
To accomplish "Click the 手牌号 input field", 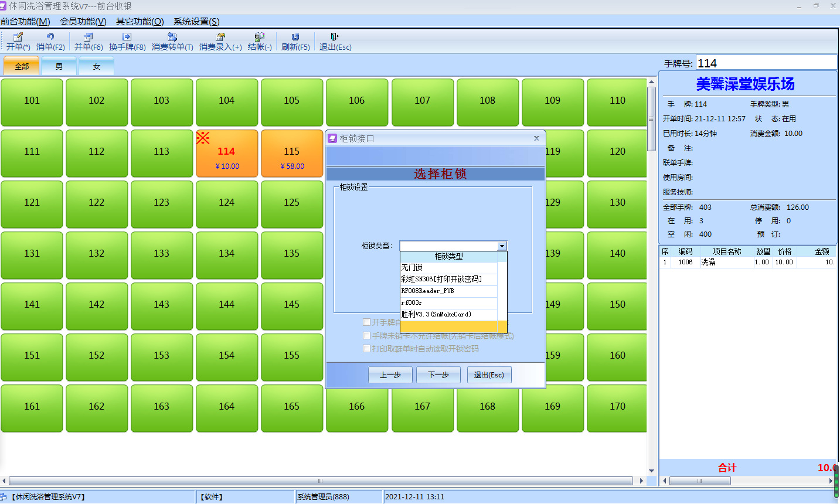I will [x=766, y=63].
